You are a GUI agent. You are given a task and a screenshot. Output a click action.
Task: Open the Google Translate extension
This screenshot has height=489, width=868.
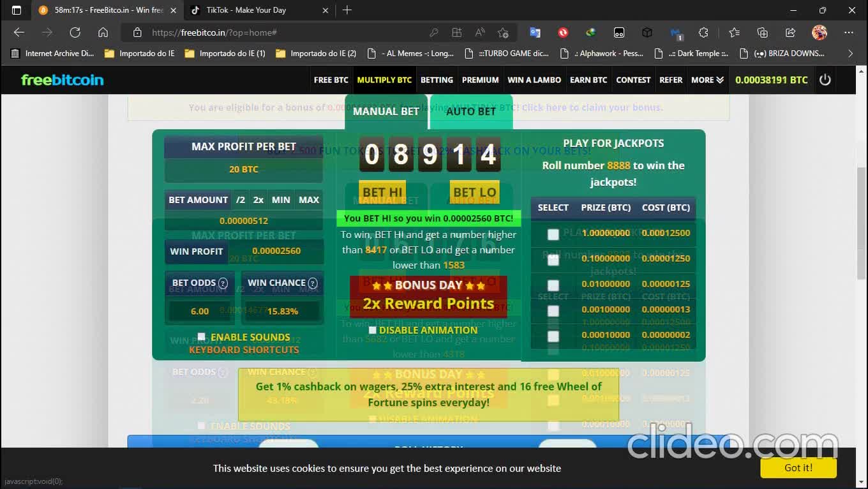pyautogui.click(x=535, y=33)
